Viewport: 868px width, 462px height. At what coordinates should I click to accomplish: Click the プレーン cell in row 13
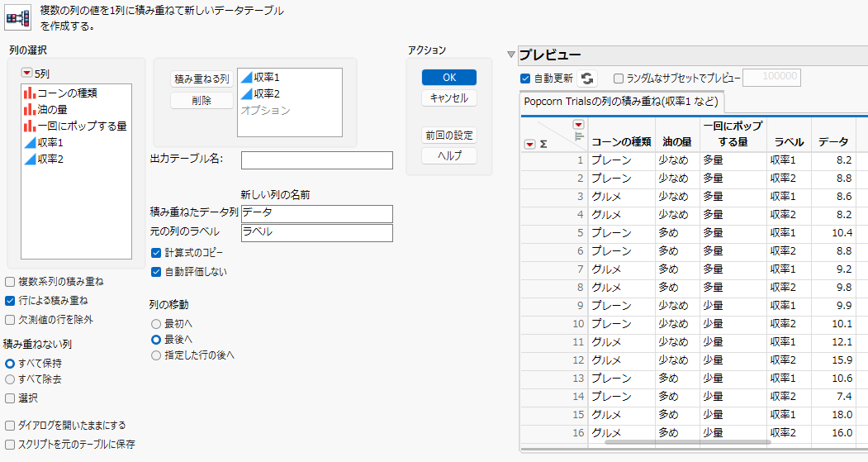[621, 379]
